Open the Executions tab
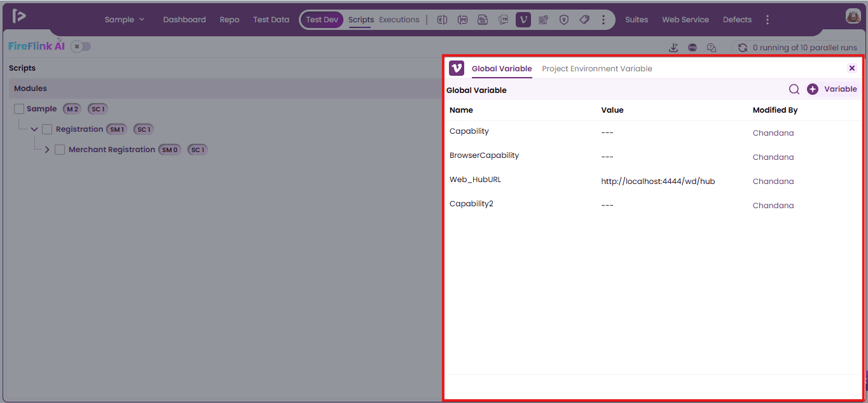The height and width of the screenshot is (403, 868). pos(399,20)
